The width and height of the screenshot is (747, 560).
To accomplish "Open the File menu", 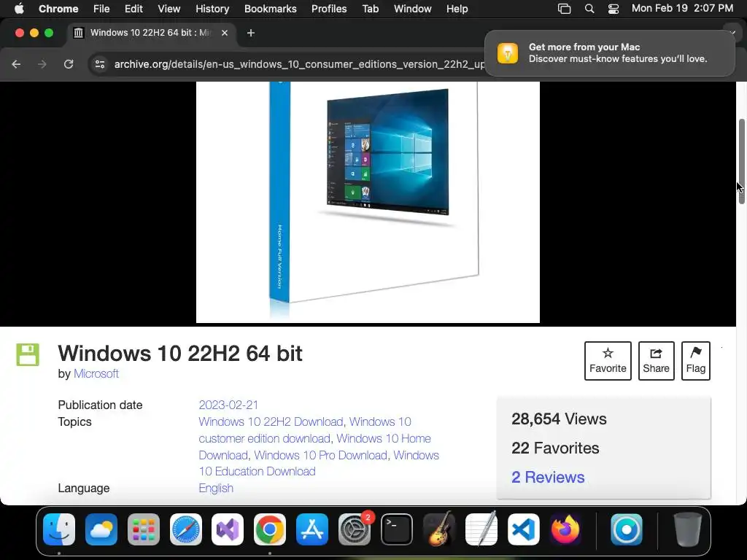I will [x=101, y=9].
